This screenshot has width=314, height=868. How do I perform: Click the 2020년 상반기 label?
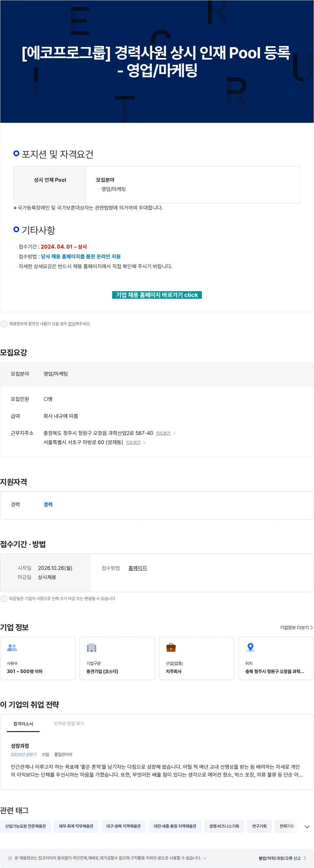click(24, 754)
